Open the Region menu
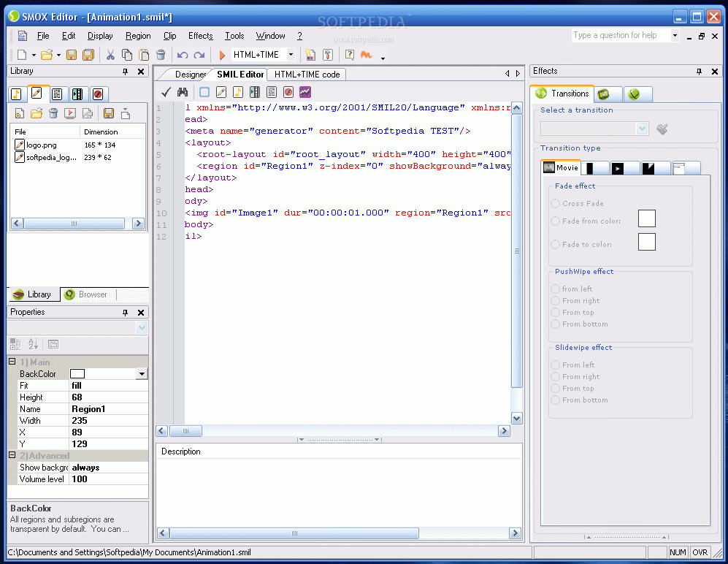The image size is (728, 564). coord(138,36)
